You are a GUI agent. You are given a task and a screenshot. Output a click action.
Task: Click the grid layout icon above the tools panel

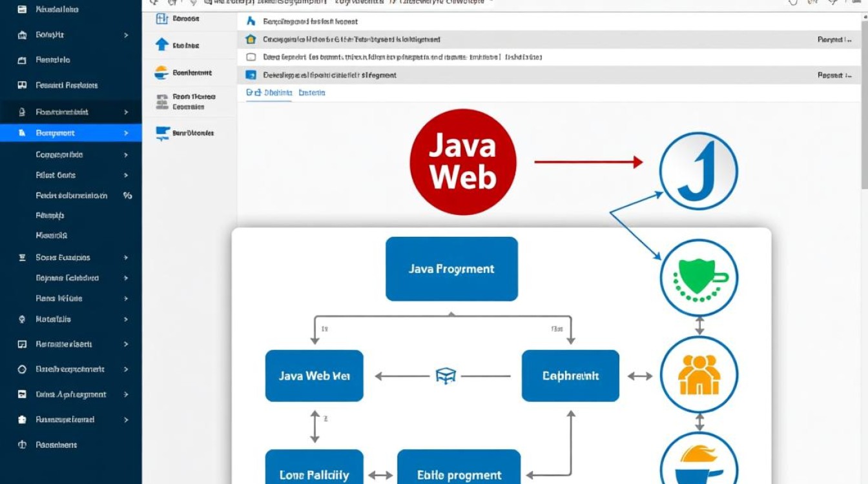(x=163, y=19)
